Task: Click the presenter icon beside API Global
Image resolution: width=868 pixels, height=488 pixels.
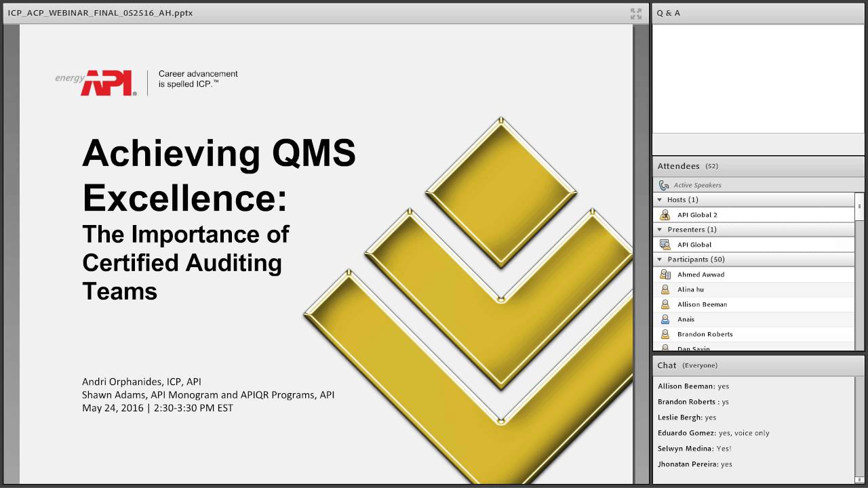Action: [665, 245]
